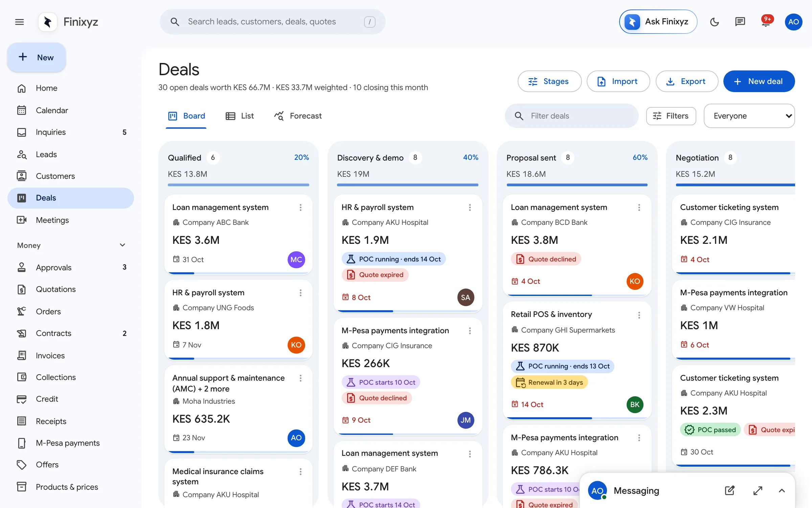The image size is (812, 508).
Task: Click the Ask Finixyz button
Action: 658,22
